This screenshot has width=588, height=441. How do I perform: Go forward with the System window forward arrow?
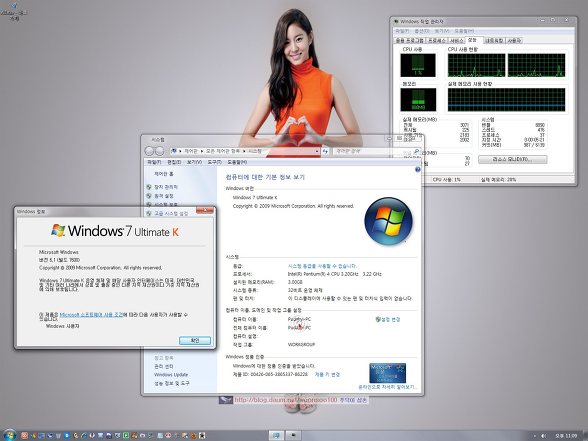pos(160,151)
